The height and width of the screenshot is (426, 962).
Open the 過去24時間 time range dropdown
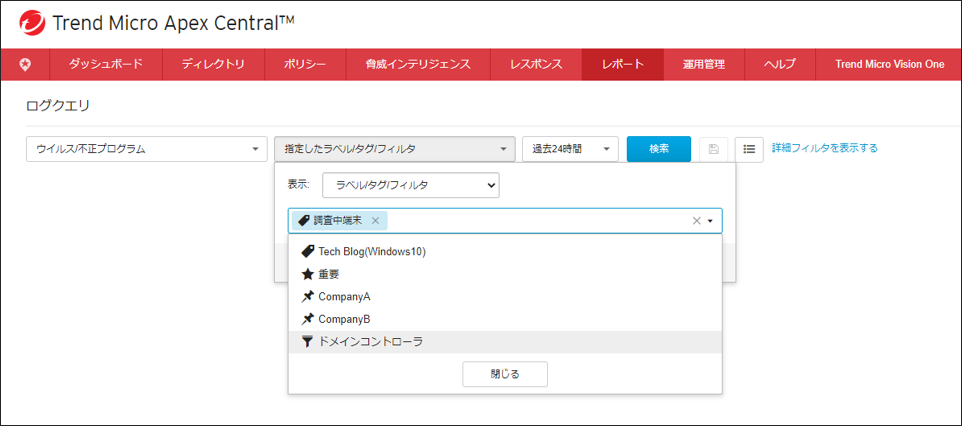570,149
